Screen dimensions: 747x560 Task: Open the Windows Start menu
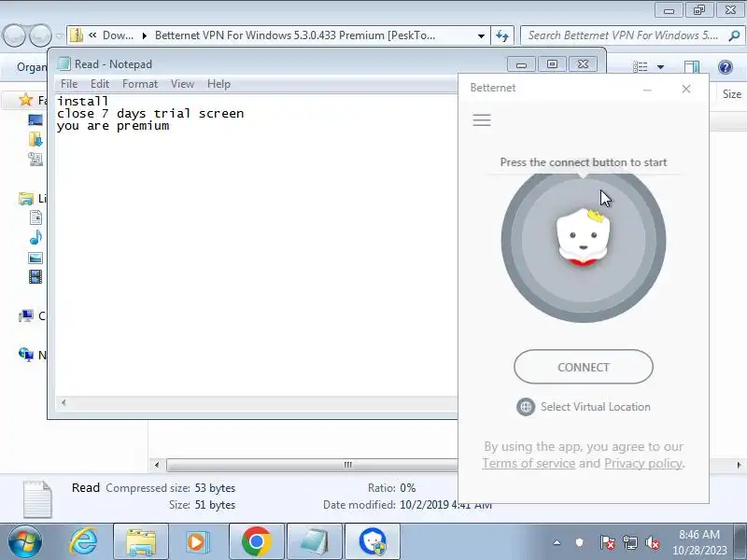tap(23, 542)
